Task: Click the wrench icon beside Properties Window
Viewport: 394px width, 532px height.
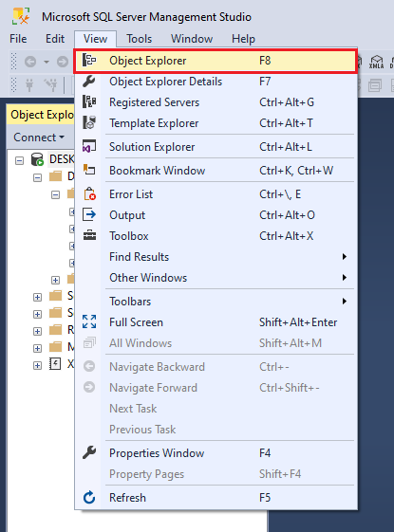Action: click(x=89, y=452)
